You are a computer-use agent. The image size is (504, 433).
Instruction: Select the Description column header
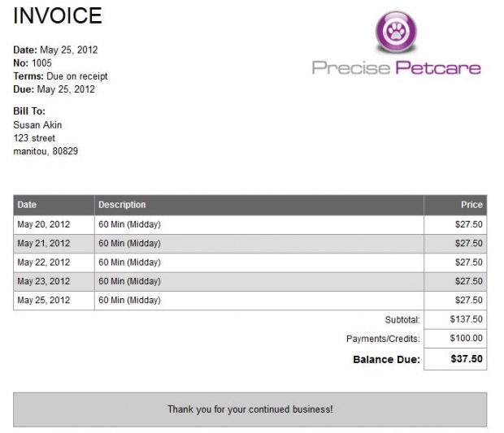click(x=259, y=205)
